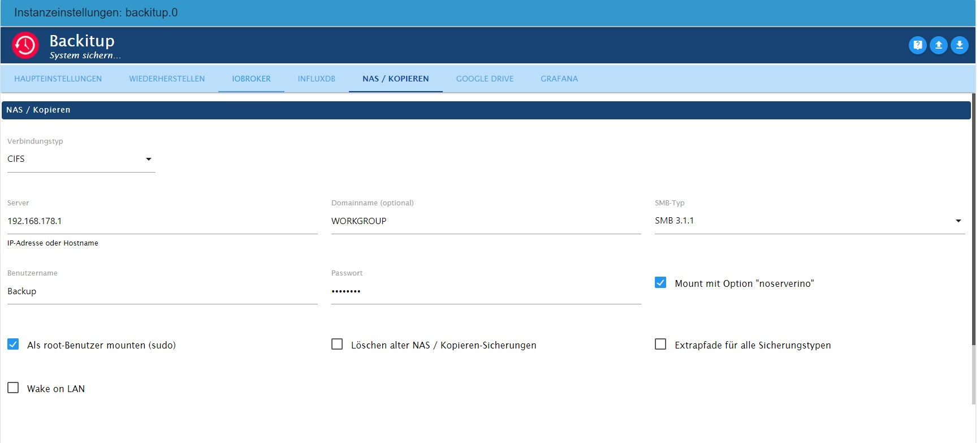
Task: Open the Google Drive tab
Action: (x=485, y=79)
